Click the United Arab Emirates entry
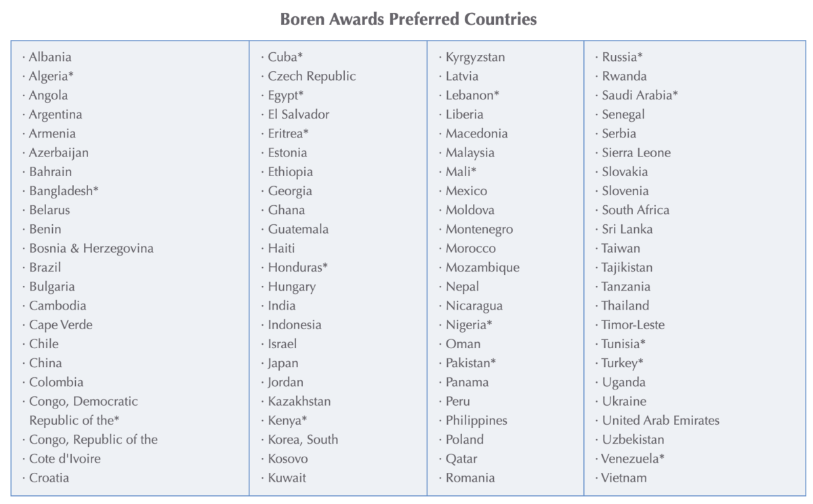The image size is (813, 504). [661, 420]
